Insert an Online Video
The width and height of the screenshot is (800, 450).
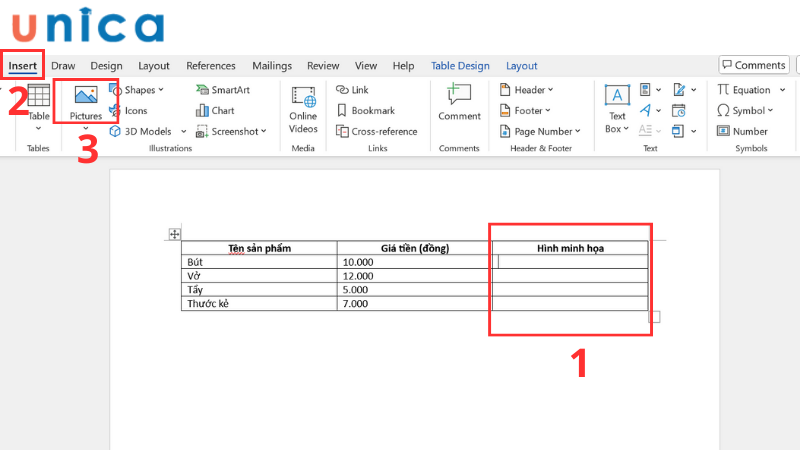pyautogui.click(x=303, y=108)
